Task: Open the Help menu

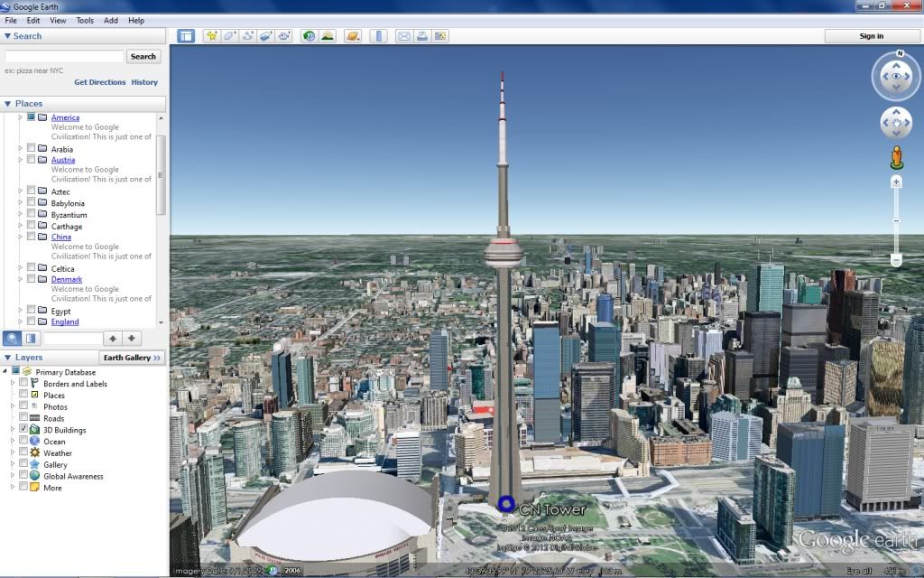Action: coord(136,20)
